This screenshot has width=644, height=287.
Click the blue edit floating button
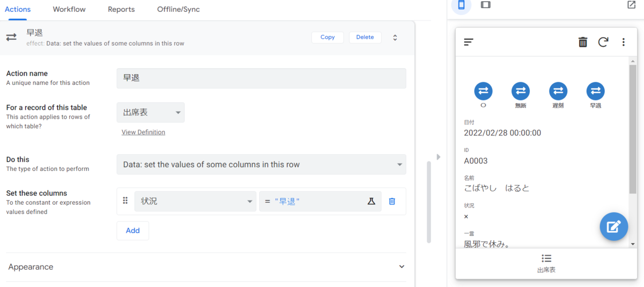pos(613,226)
